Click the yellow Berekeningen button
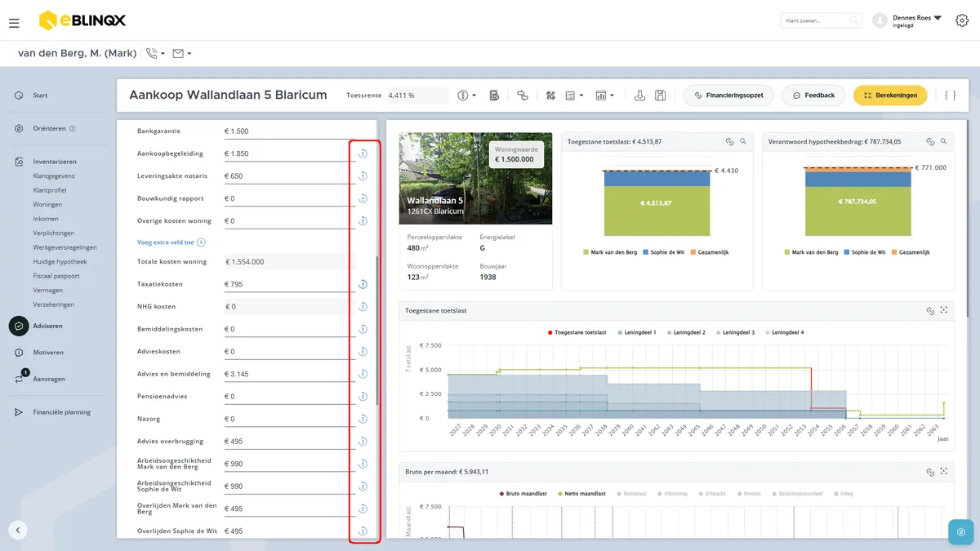The image size is (980, 551). [x=890, y=96]
